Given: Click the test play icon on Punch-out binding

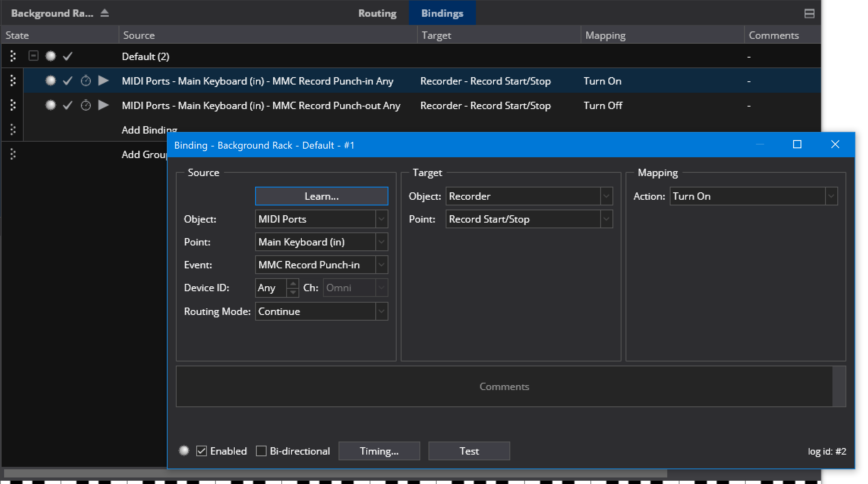Looking at the screenshot, I should click(x=103, y=105).
